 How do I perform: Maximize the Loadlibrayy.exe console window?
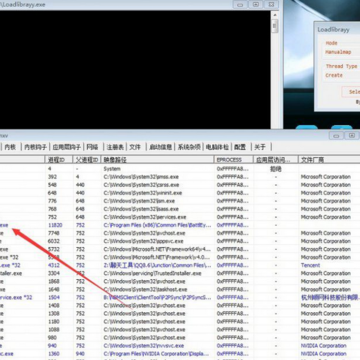tap(256, 4)
